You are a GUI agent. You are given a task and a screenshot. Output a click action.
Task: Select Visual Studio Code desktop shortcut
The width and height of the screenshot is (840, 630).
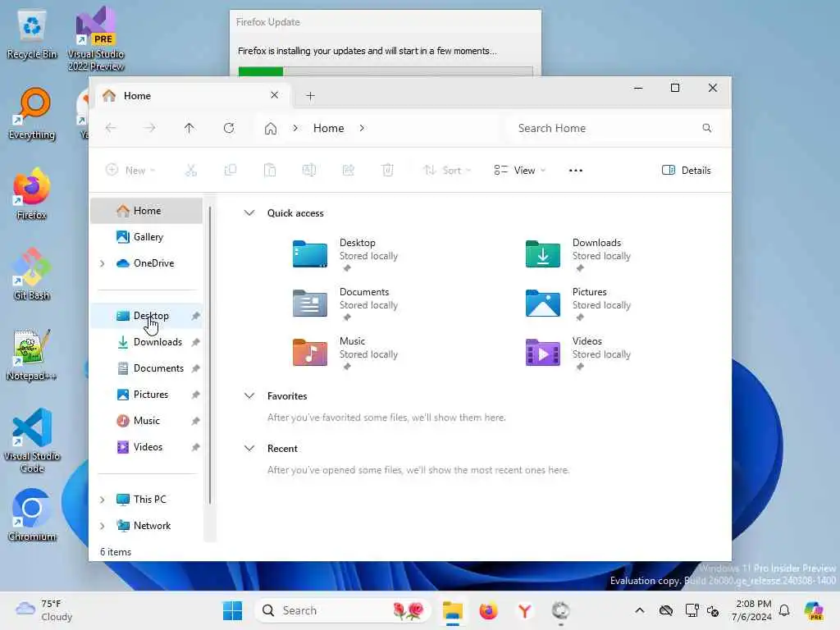tap(32, 441)
